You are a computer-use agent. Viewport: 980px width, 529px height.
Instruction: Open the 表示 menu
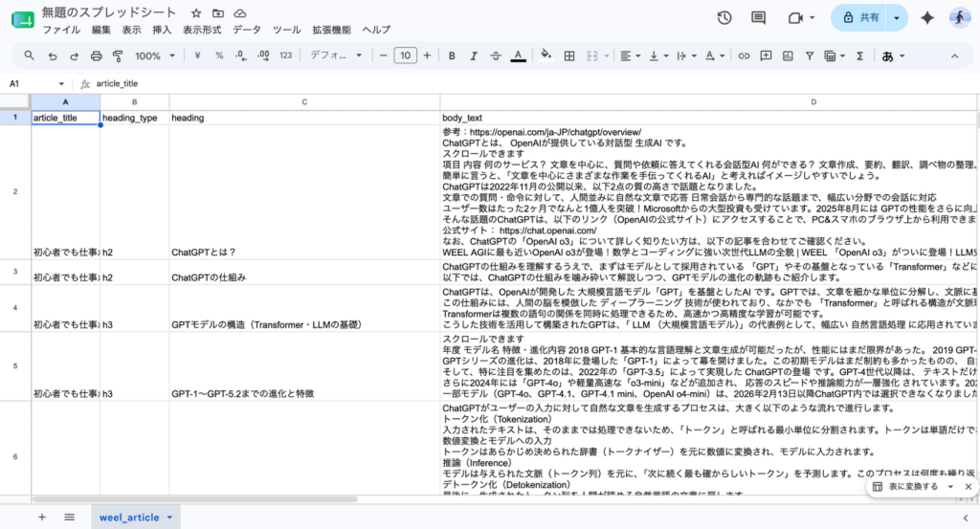(131, 30)
